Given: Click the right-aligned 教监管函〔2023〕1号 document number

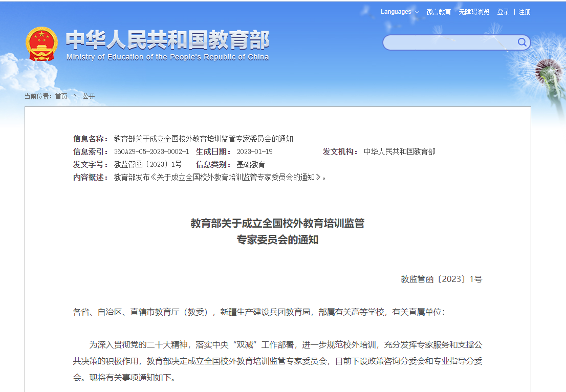Looking at the screenshot, I should click(x=441, y=279).
